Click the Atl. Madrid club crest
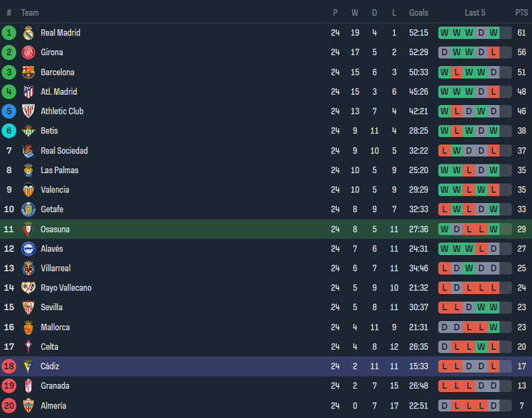The image size is (532, 418). click(28, 91)
